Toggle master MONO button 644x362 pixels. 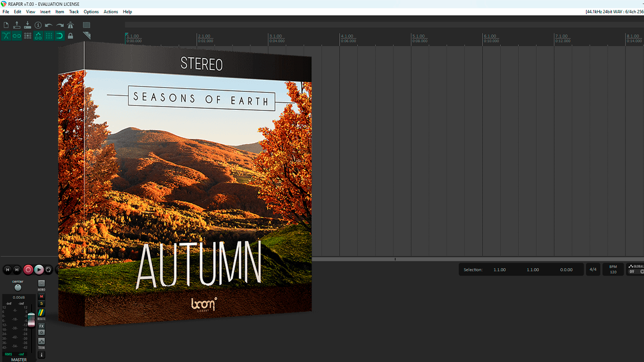(41, 283)
